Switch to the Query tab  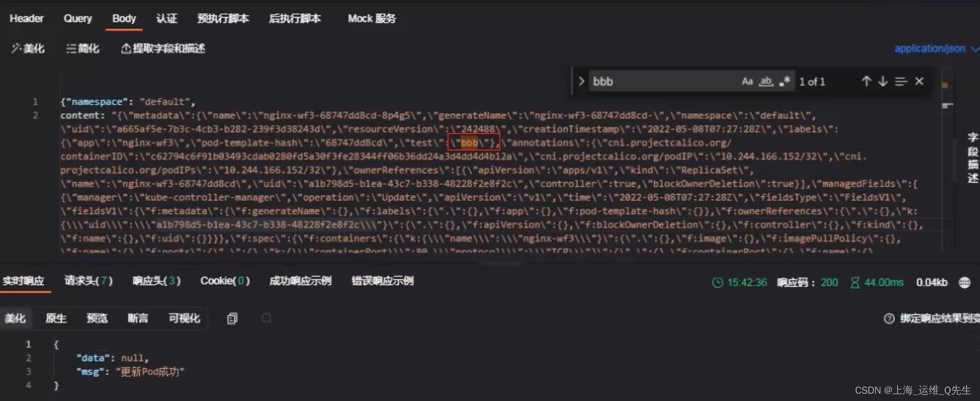(78, 19)
